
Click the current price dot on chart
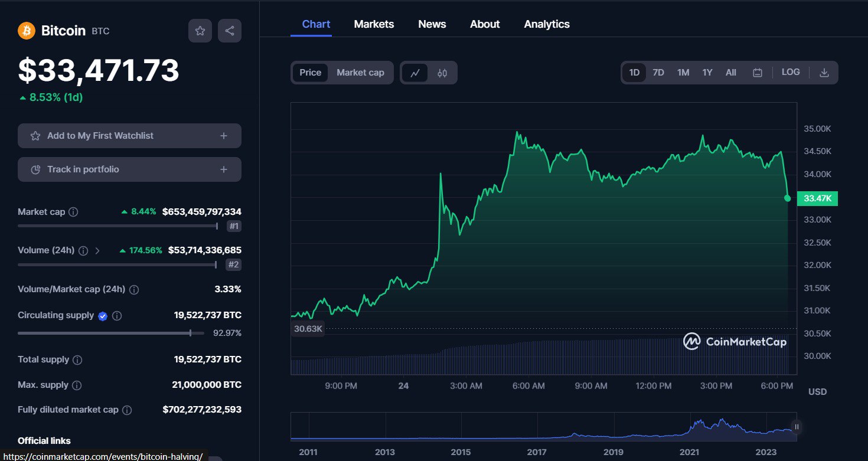click(x=787, y=198)
